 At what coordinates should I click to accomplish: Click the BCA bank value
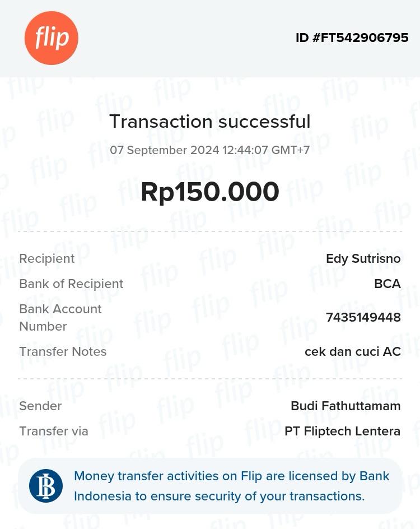tap(387, 284)
